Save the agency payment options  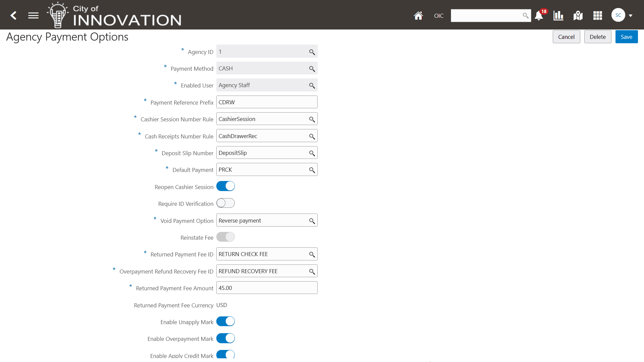tap(626, 37)
